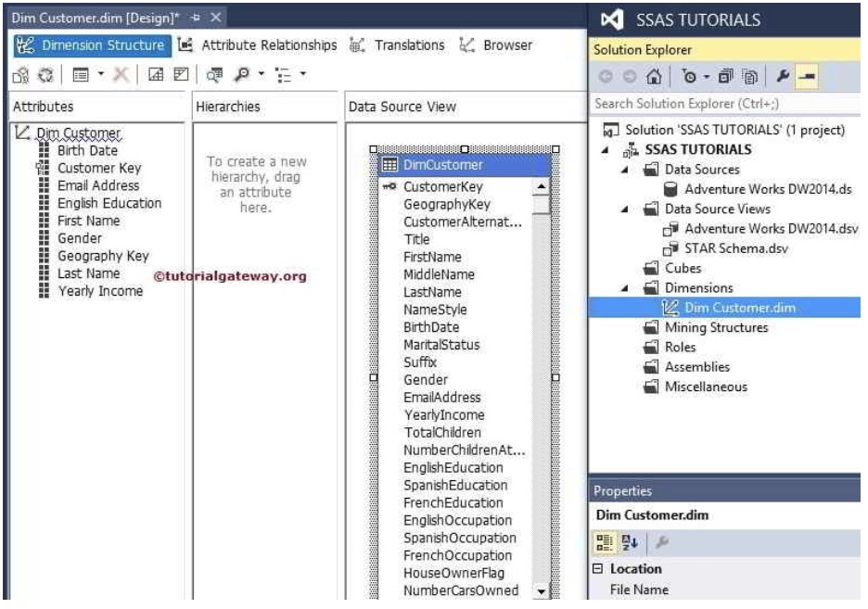Click the Alphabetical sort icon in Properties
Screen dimensions: 868x609
630,543
